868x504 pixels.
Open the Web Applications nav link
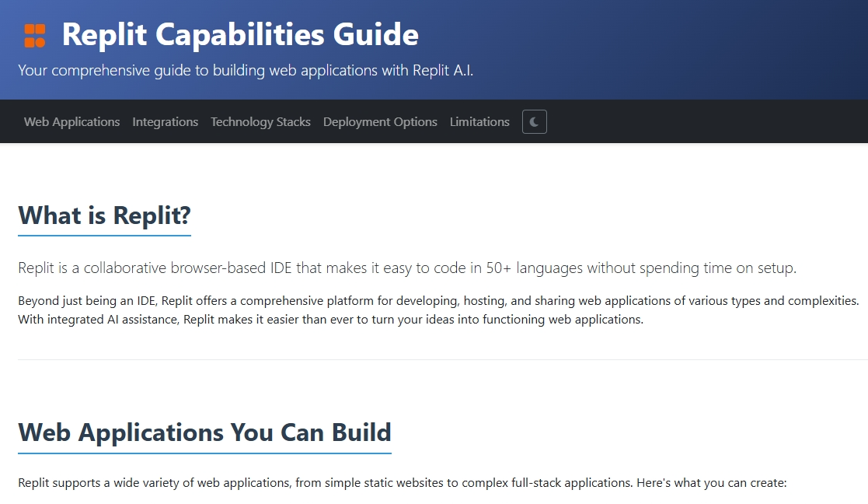[x=72, y=122]
